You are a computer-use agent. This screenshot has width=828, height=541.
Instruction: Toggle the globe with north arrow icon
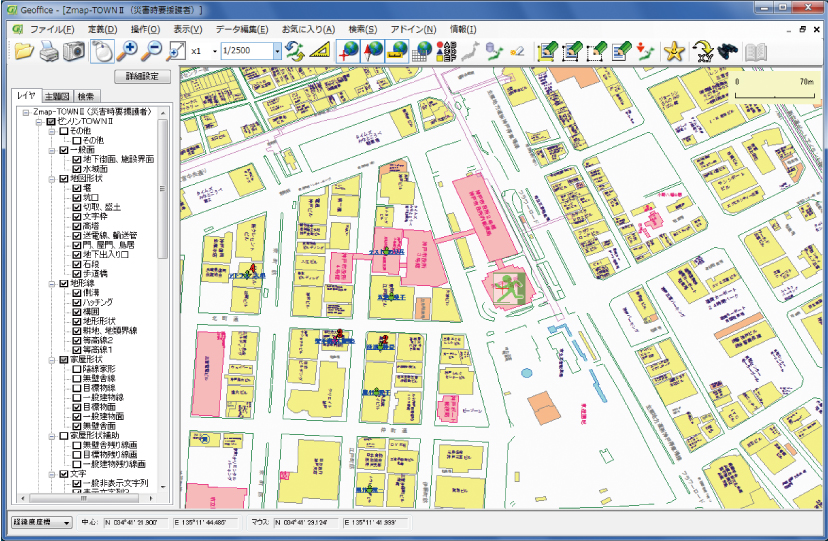pyautogui.click(x=373, y=51)
